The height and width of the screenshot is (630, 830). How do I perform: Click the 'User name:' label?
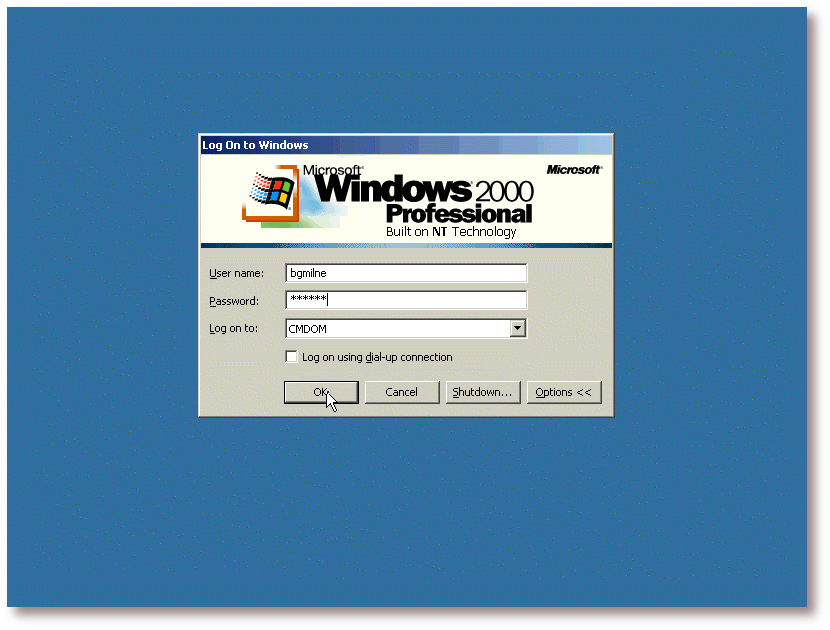(x=236, y=273)
